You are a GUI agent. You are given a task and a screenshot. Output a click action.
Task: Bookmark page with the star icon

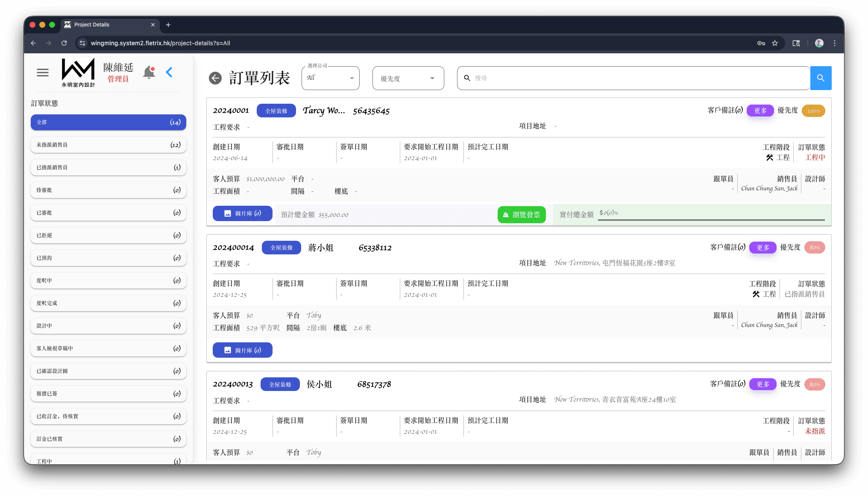click(x=775, y=43)
